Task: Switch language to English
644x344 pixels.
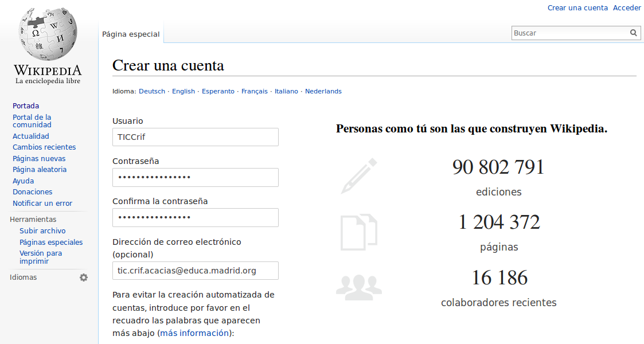Action: (x=184, y=91)
